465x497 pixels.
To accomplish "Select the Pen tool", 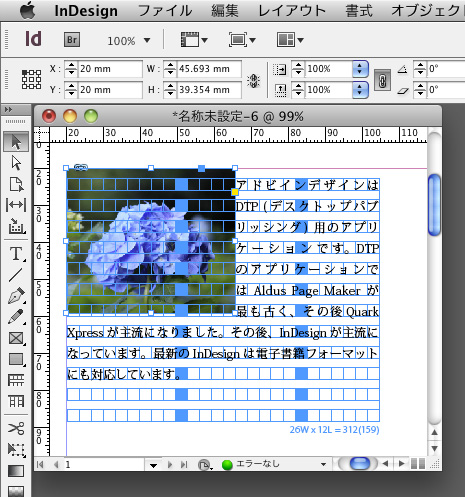I will click(16, 295).
